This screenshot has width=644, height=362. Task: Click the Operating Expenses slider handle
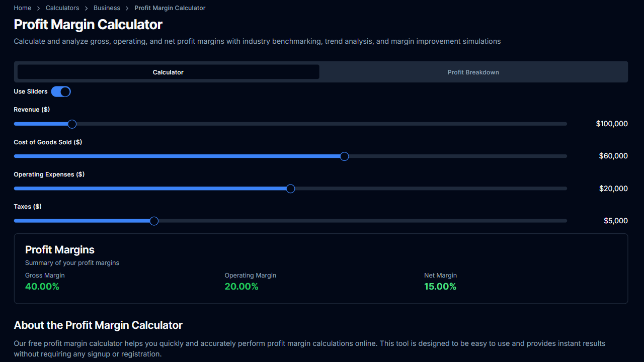[290, 188]
